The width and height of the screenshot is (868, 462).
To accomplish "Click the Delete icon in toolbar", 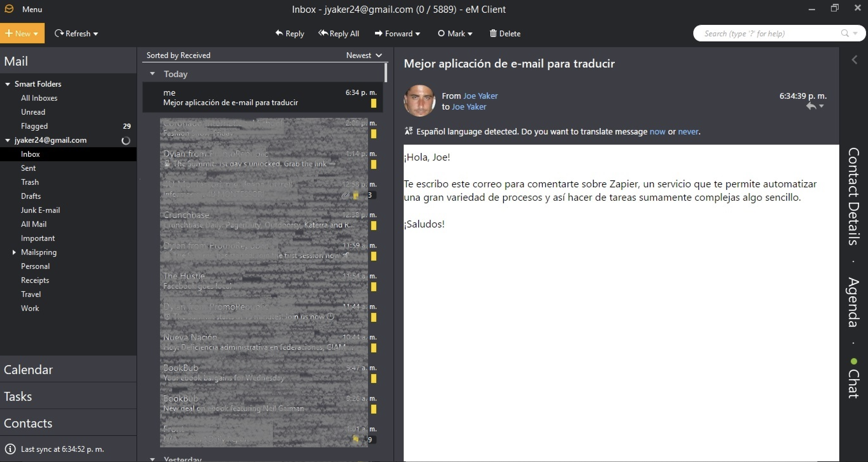I will click(504, 34).
